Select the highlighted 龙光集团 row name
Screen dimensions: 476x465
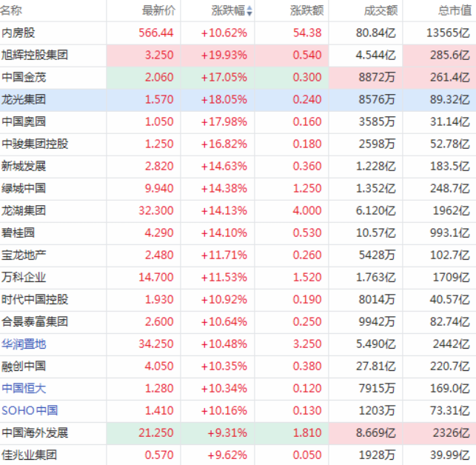24,99
